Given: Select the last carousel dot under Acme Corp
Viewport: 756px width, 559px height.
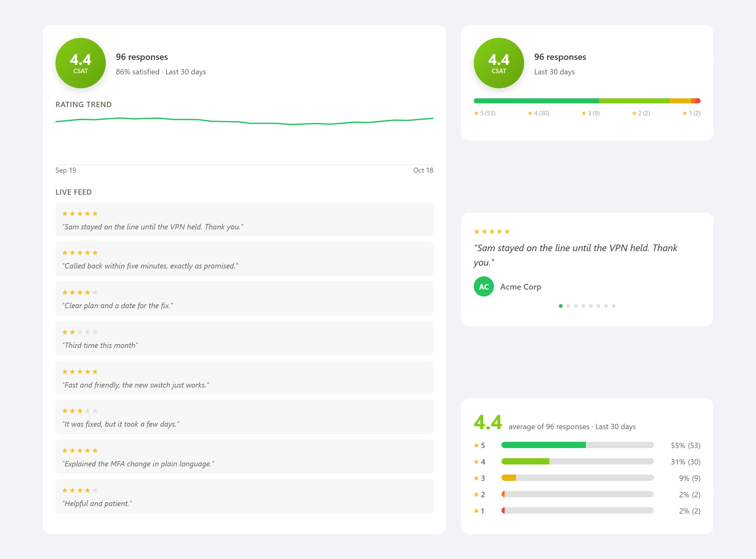Looking at the screenshot, I should click(x=614, y=306).
